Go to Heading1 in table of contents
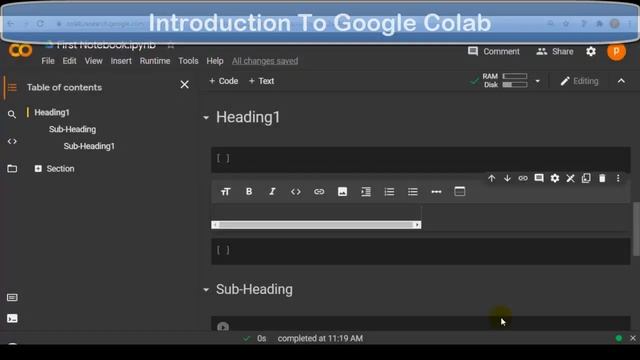640x360 pixels. (52, 112)
